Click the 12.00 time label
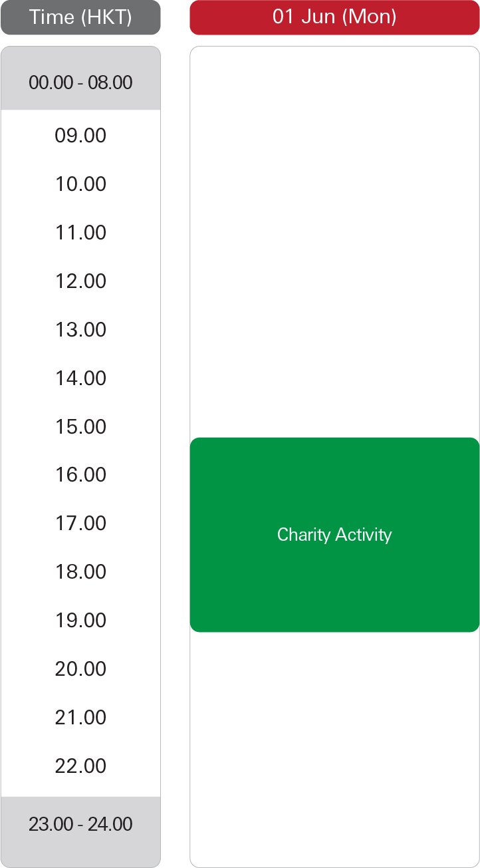Screen dimensions: 480x868 (x=80, y=281)
